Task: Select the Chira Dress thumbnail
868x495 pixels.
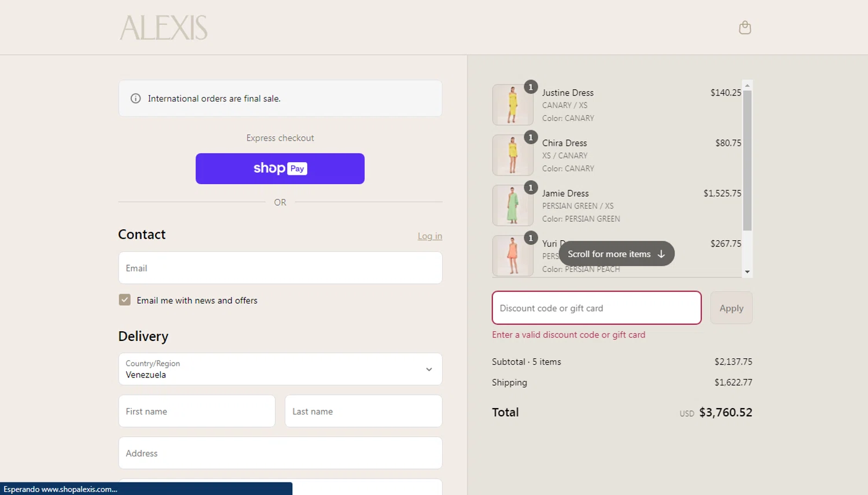Action: (x=513, y=155)
